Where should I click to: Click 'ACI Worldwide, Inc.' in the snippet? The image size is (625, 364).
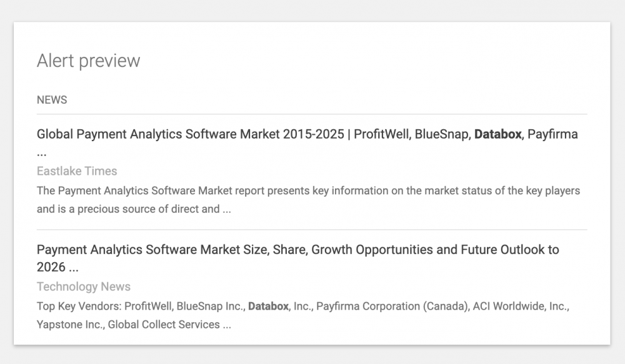[521, 306]
